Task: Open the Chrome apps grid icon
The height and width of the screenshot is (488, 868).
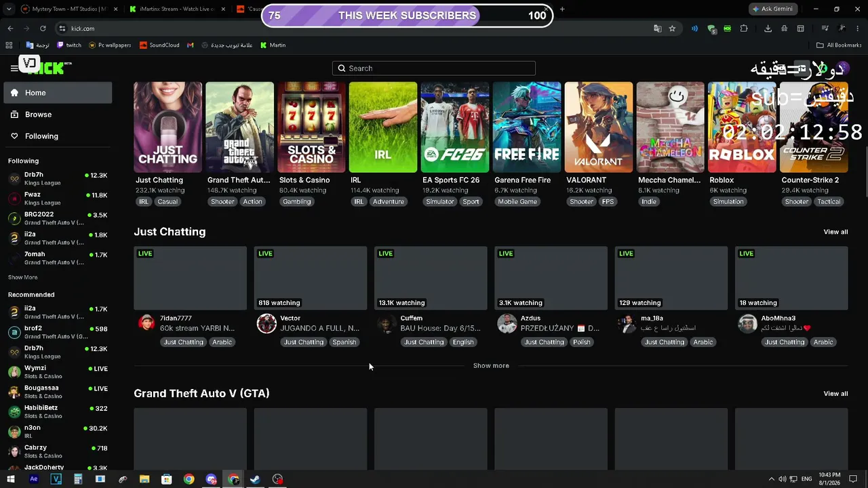Action: (9, 45)
